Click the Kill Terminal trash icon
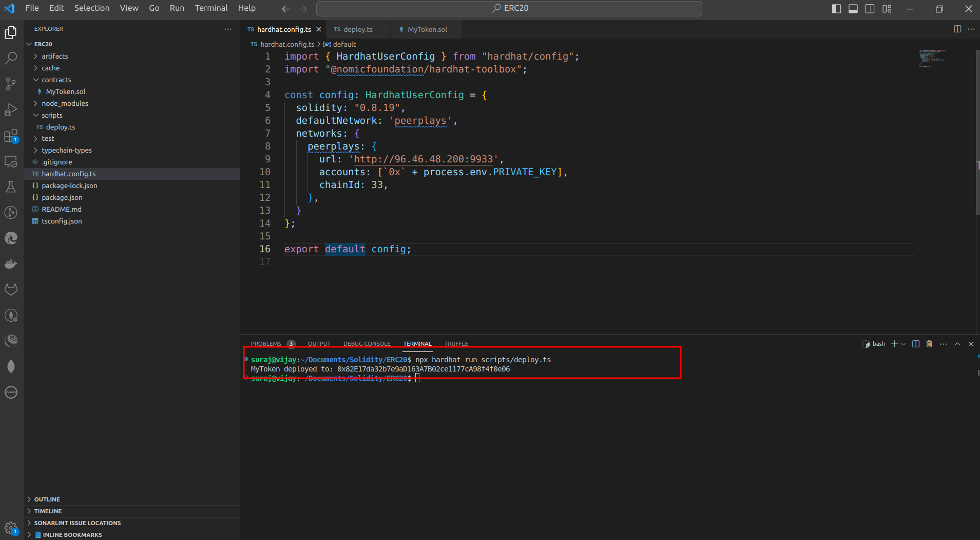Viewport: 980px width, 540px height. [929, 344]
